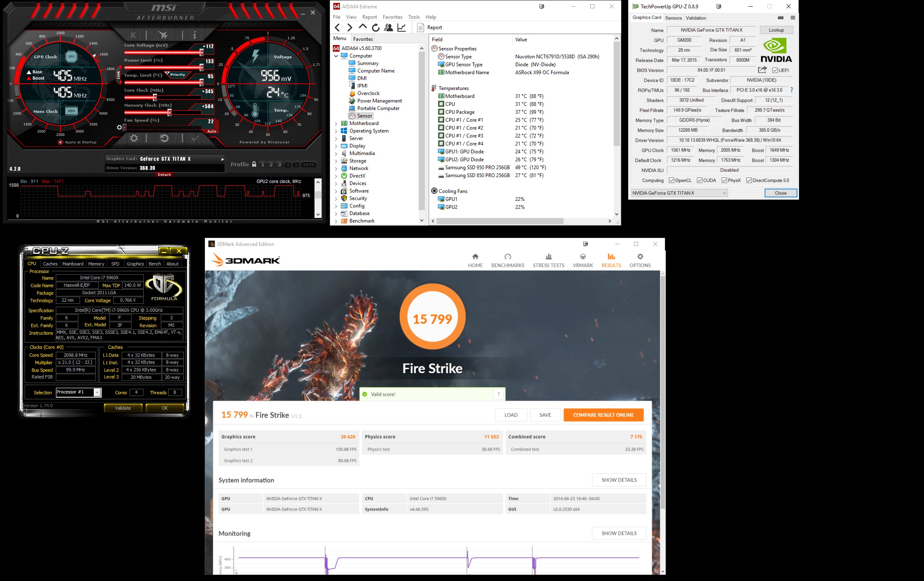Click the GPU-Z Lookup button
The width and height of the screenshot is (924, 581).
click(x=776, y=30)
